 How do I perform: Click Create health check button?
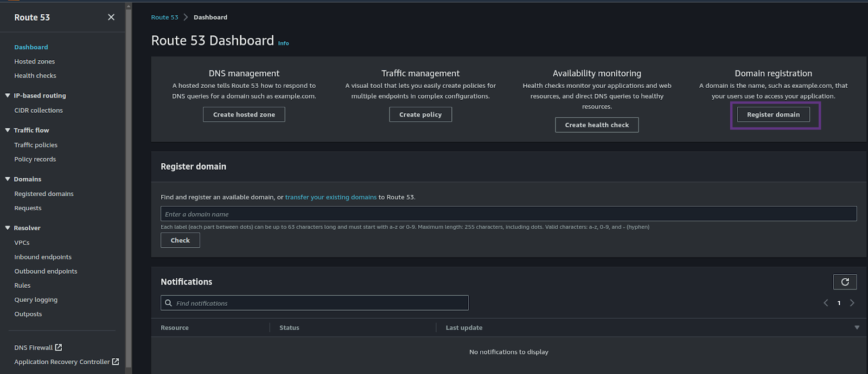(597, 125)
